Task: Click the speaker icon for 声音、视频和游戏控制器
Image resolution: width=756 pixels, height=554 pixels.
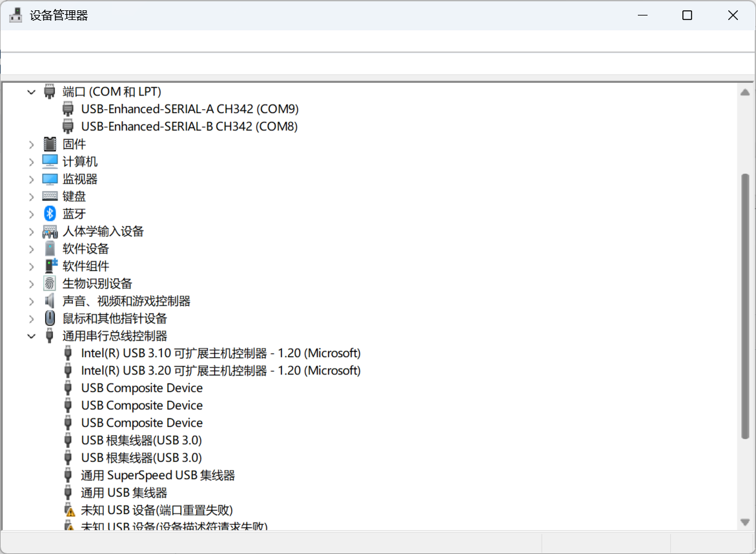Action: [50, 301]
